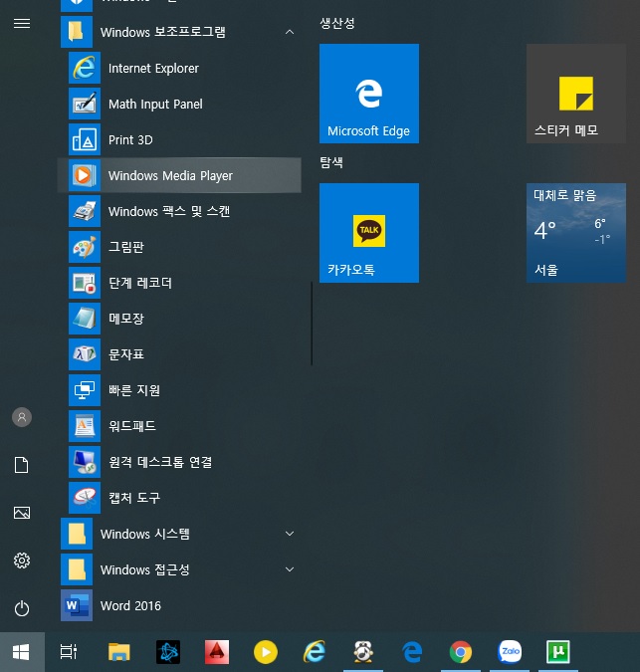Viewport: 640px width, 672px height.
Task: Click the Windows 시스템 folder icon
Action: pyautogui.click(x=77, y=534)
